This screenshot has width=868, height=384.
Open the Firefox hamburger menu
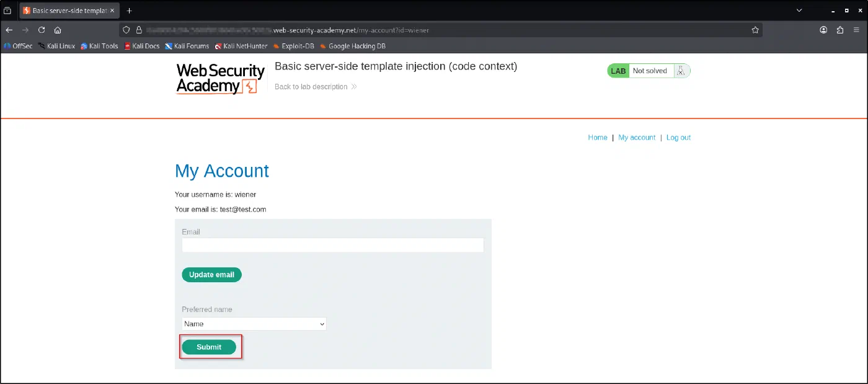(856, 30)
